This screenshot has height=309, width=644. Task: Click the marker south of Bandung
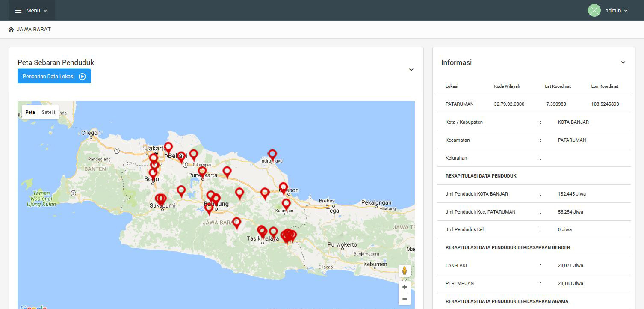point(209,208)
